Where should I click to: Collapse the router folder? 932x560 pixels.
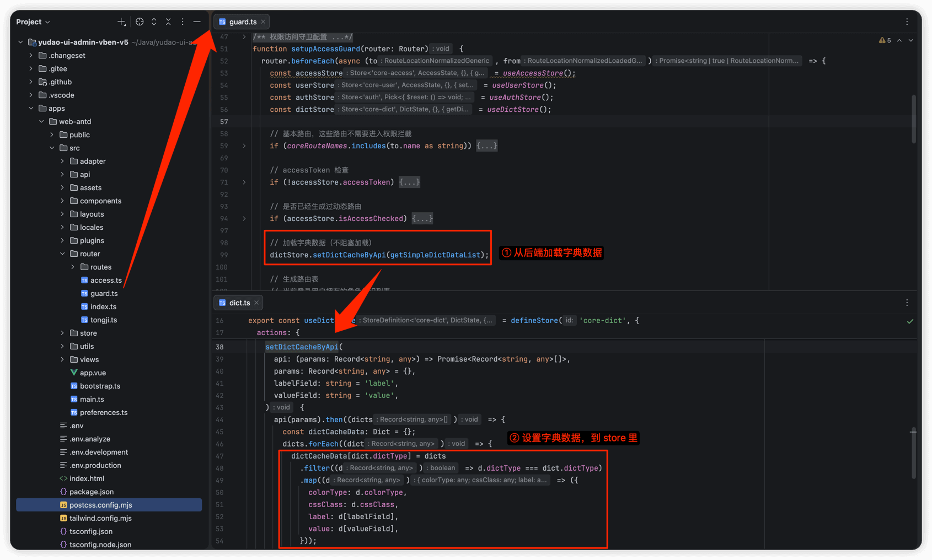pos(62,254)
